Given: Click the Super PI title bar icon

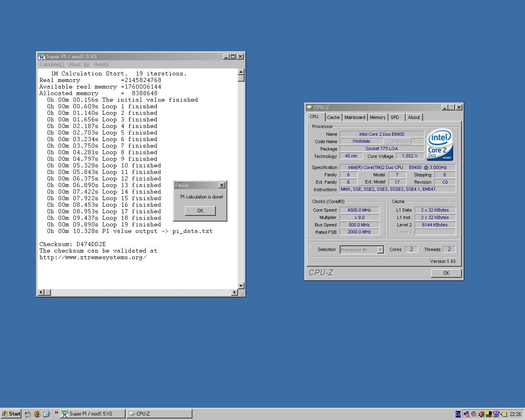Looking at the screenshot, I should coord(41,57).
